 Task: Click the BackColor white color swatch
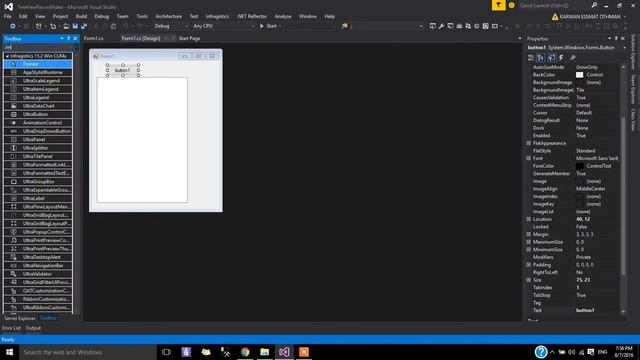(579, 75)
